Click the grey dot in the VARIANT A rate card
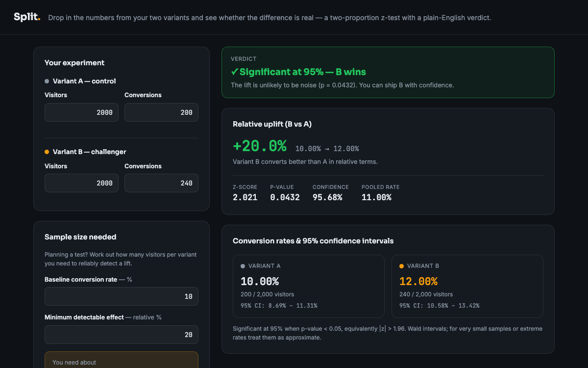 coord(243,266)
